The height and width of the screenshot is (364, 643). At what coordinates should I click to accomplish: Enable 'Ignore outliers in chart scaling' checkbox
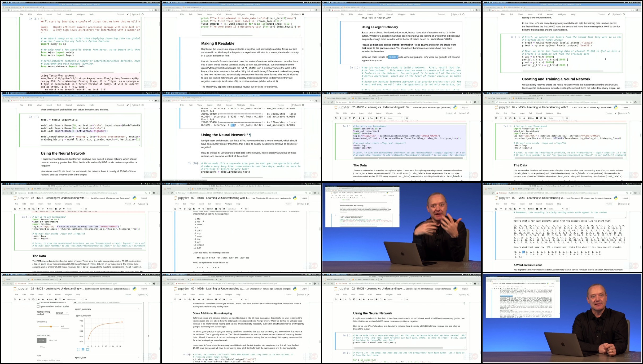click(38, 306)
